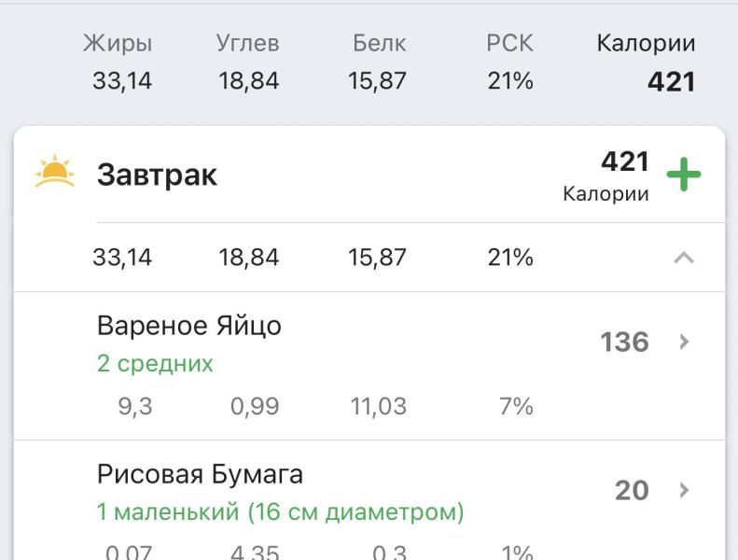Tap the РСК column header

pos(509,43)
